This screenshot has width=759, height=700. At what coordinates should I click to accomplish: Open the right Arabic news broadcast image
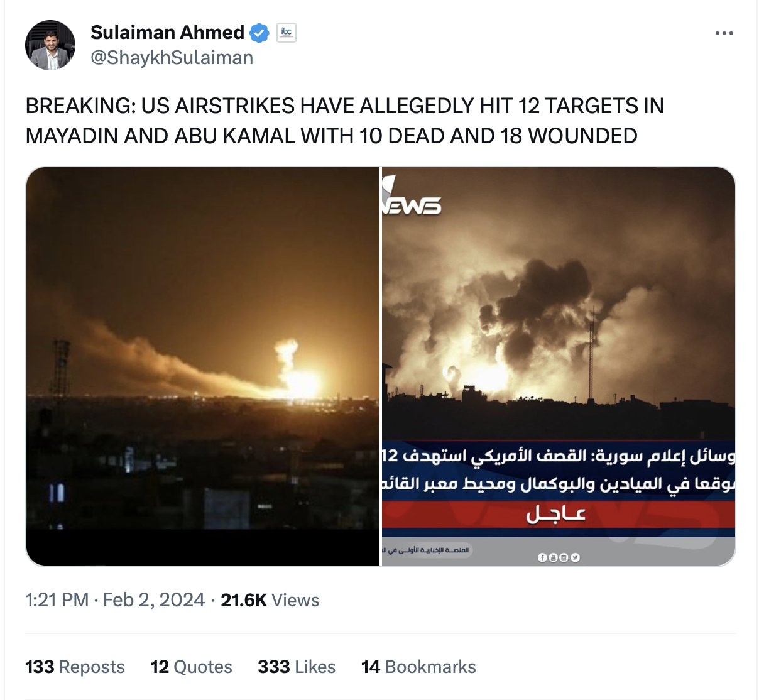[559, 366]
